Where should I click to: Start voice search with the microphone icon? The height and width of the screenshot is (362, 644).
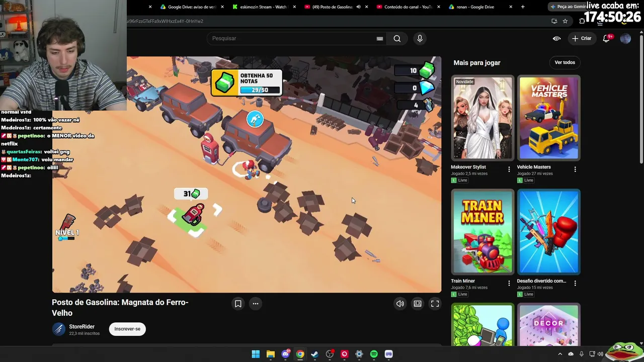(420, 38)
